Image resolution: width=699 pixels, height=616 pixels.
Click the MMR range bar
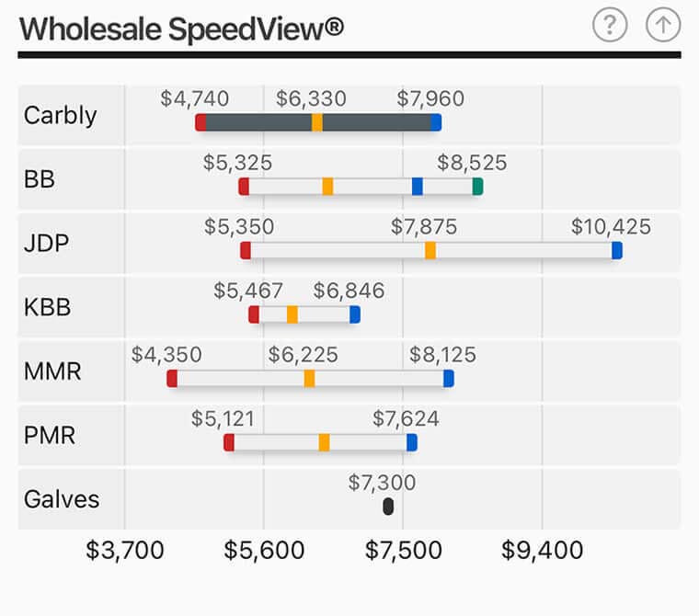[377, 378]
